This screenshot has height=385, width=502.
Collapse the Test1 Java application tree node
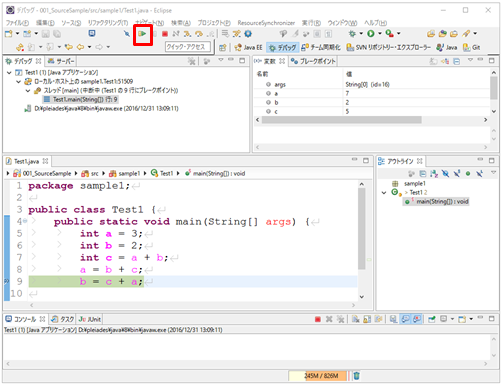click(9, 72)
